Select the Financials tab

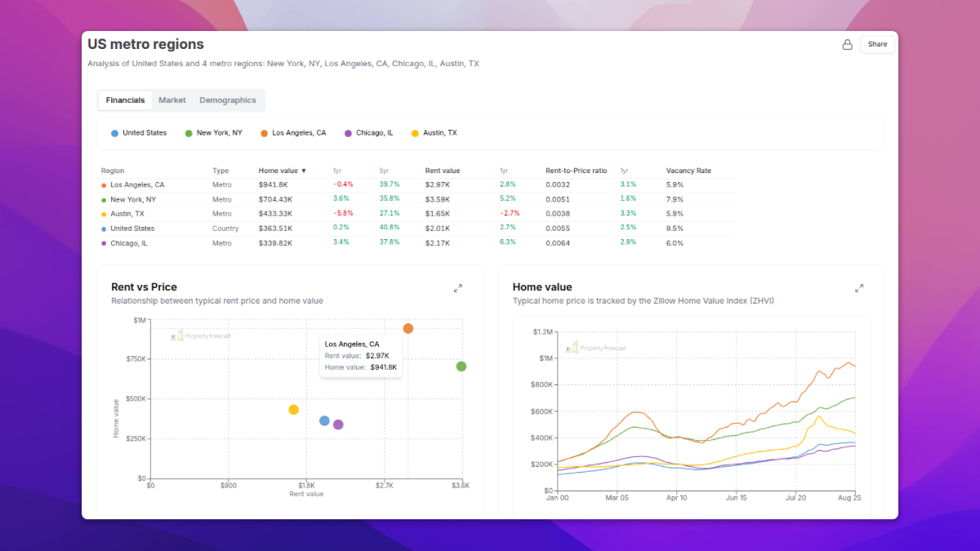[x=125, y=100]
